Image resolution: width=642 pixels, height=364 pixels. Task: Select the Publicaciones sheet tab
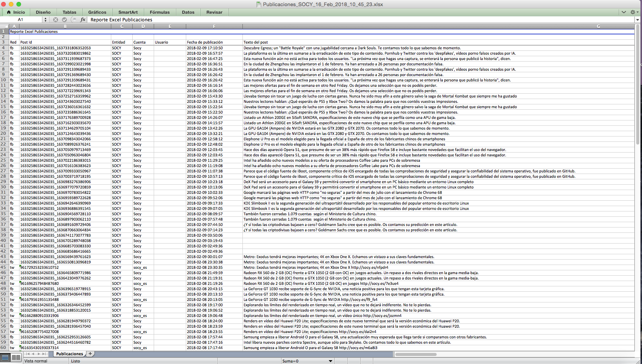69,354
